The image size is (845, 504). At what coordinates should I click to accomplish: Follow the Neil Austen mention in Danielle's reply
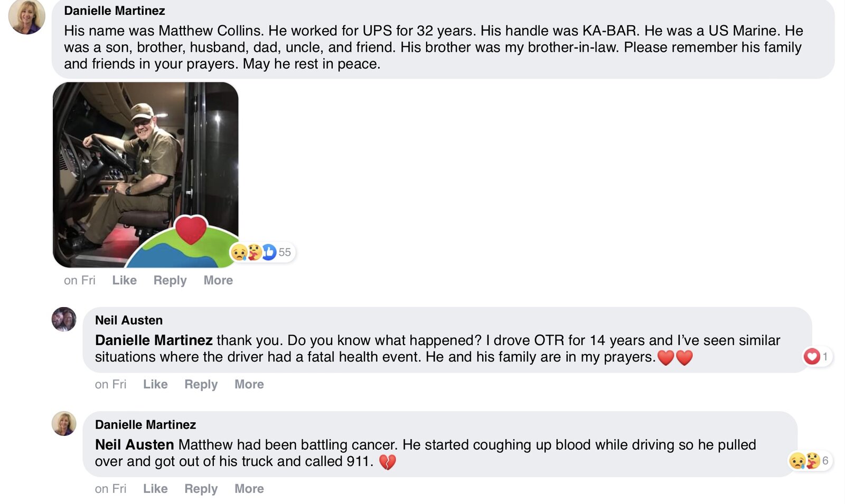coord(135,445)
